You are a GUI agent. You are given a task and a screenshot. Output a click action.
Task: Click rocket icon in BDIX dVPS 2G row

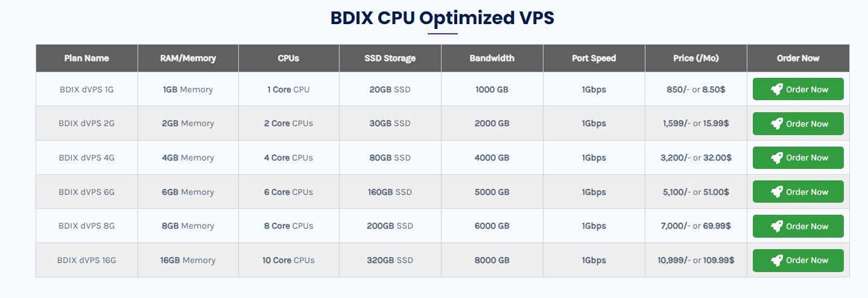[777, 124]
